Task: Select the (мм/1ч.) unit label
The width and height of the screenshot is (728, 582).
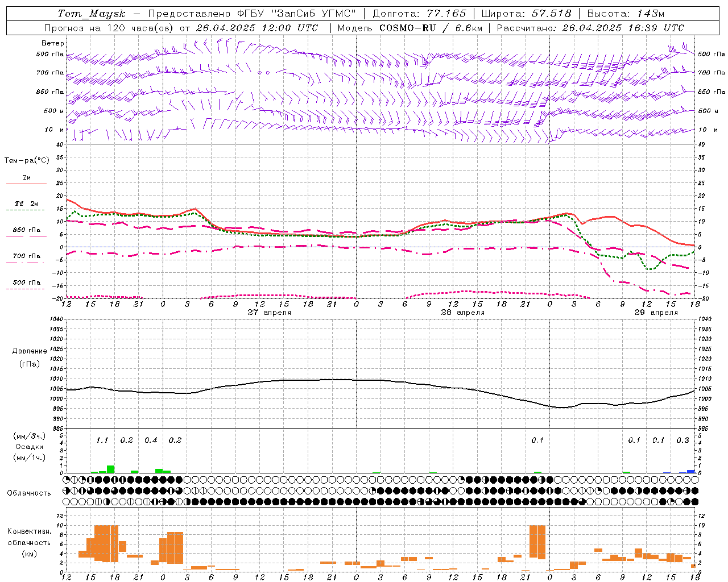Action: [x=29, y=458]
